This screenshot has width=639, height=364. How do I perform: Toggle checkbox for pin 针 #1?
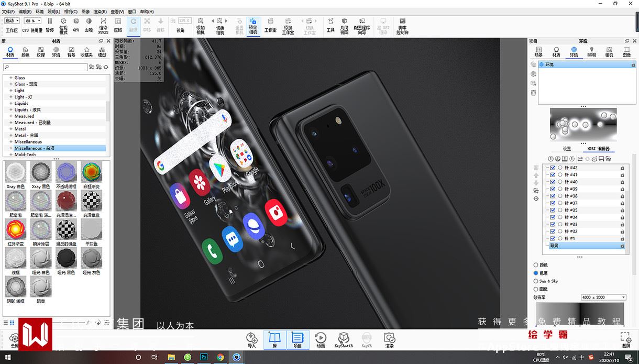(553, 238)
